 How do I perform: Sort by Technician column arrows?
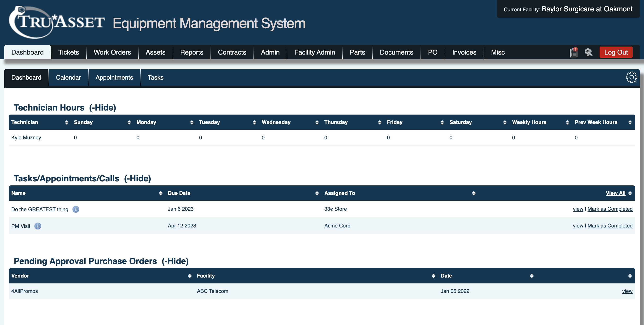point(66,122)
